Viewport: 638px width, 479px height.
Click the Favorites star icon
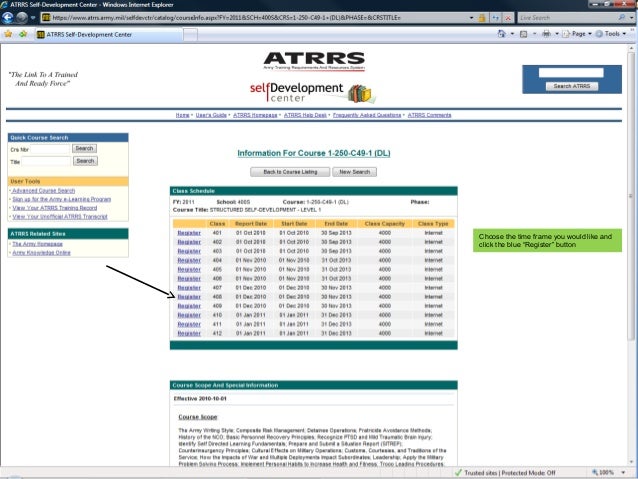coord(9,34)
